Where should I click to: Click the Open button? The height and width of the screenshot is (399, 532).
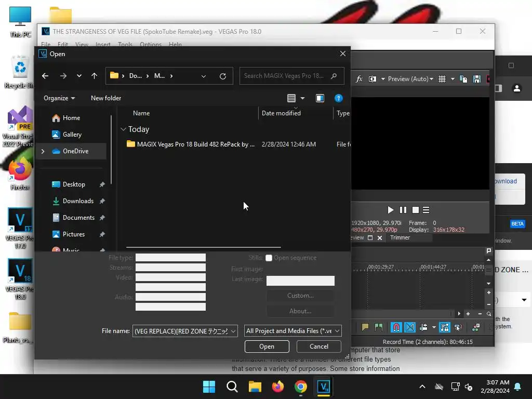(267, 347)
